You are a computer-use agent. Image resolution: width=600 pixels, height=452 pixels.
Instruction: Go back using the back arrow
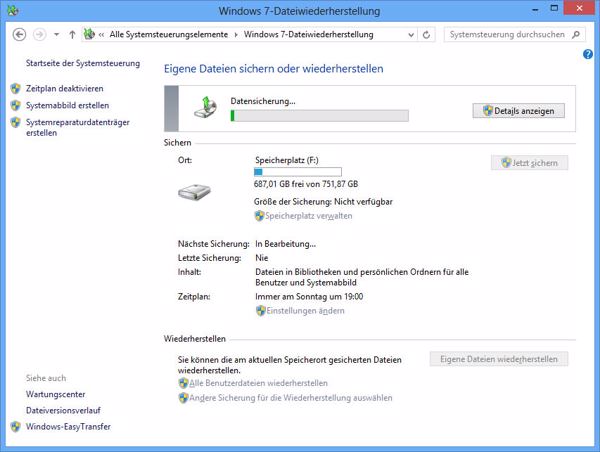(x=19, y=35)
